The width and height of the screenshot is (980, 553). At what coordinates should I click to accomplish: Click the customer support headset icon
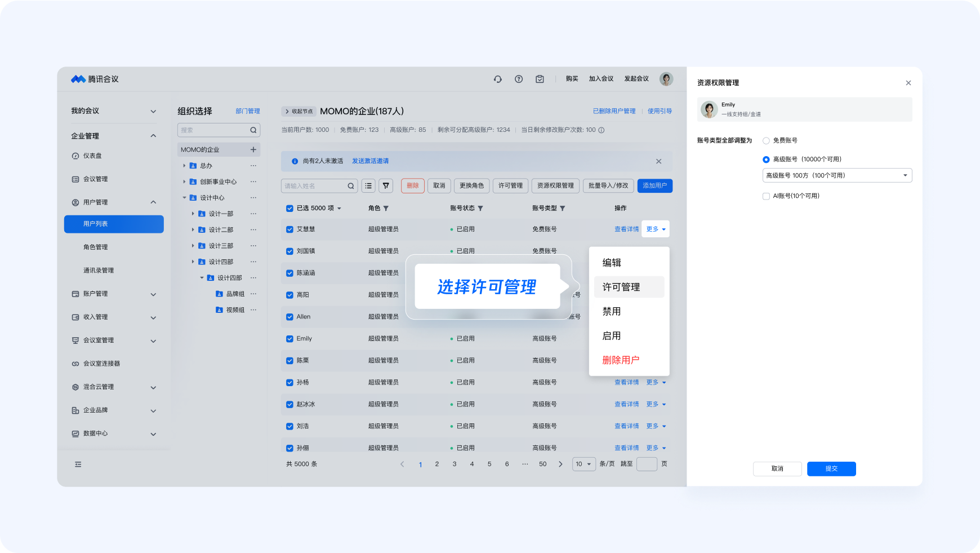pyautogui.click(x=498, y=79)
